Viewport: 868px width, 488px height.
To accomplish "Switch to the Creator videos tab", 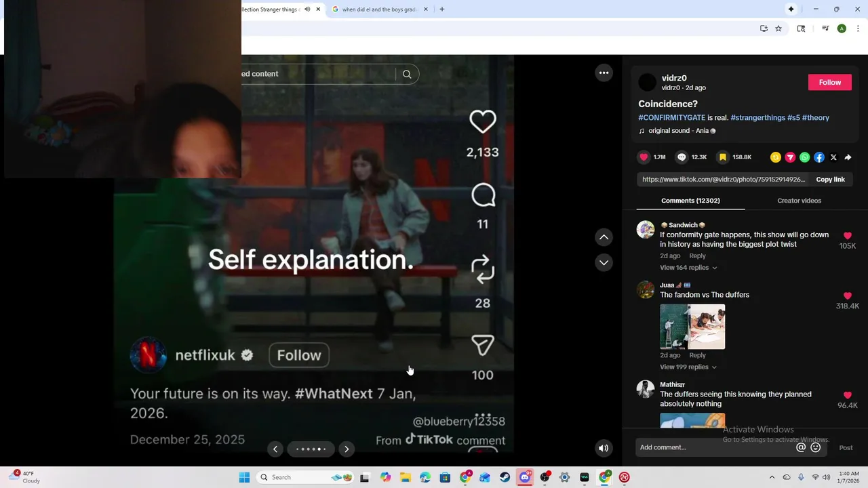I will click(799, 201).
